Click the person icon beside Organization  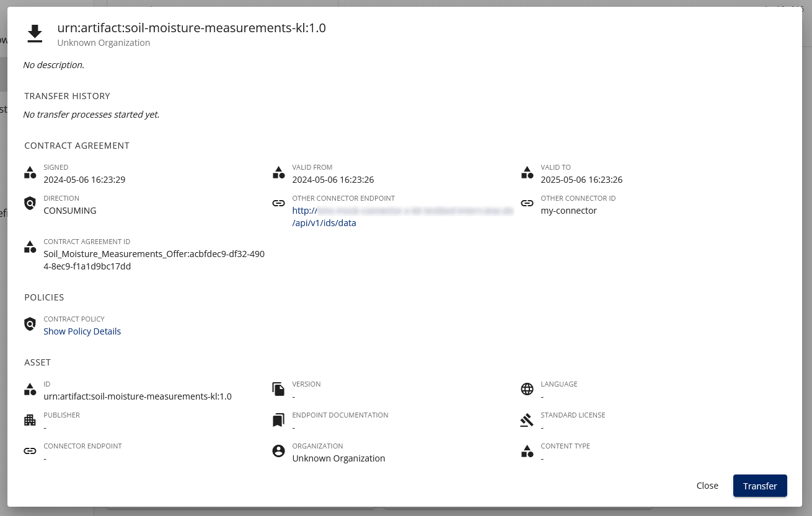point(279,451)
